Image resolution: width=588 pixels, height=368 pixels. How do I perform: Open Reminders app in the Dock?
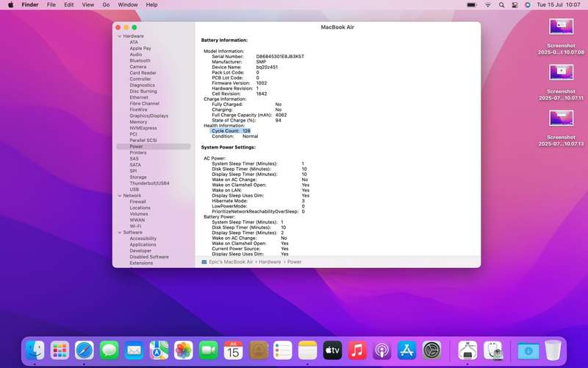click(283, 351)
